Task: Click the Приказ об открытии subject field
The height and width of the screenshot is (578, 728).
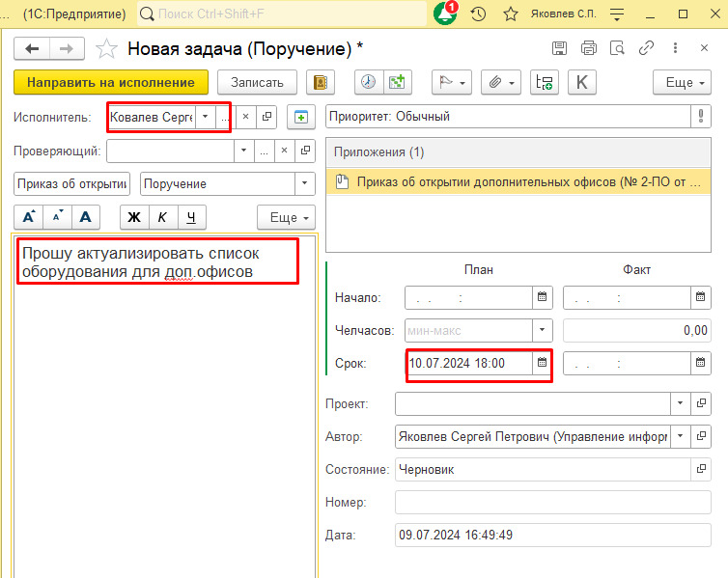Action: 72,183
